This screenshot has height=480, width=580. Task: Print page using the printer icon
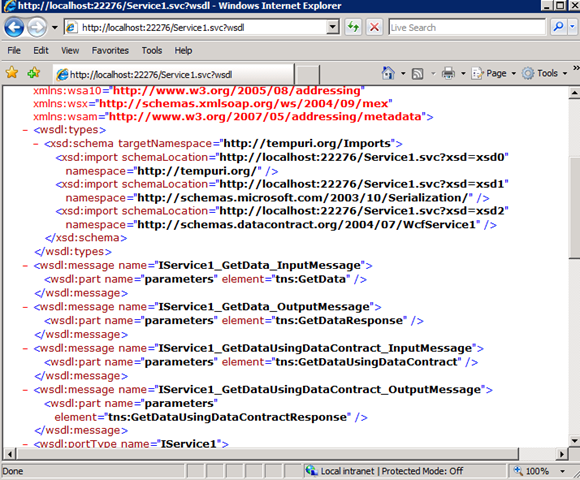pyautogui.click(x=448, y=73)
